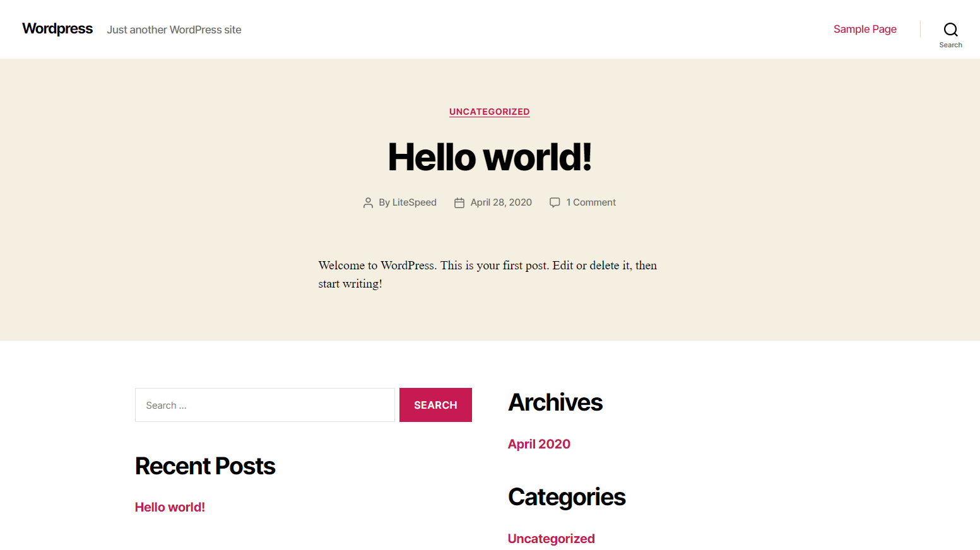Focus the Search … input field
Image resolution: width=980 pixels, height=550 pixels.
click(265, 405)
